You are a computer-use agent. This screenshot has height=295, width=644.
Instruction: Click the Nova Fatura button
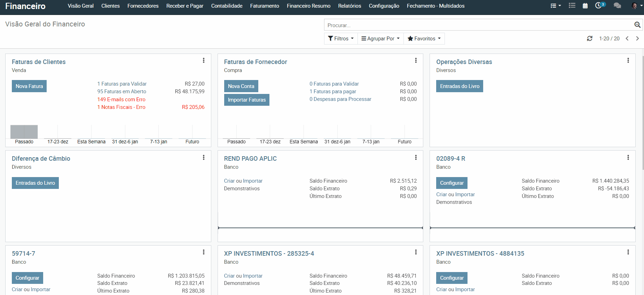pos(29,86)
